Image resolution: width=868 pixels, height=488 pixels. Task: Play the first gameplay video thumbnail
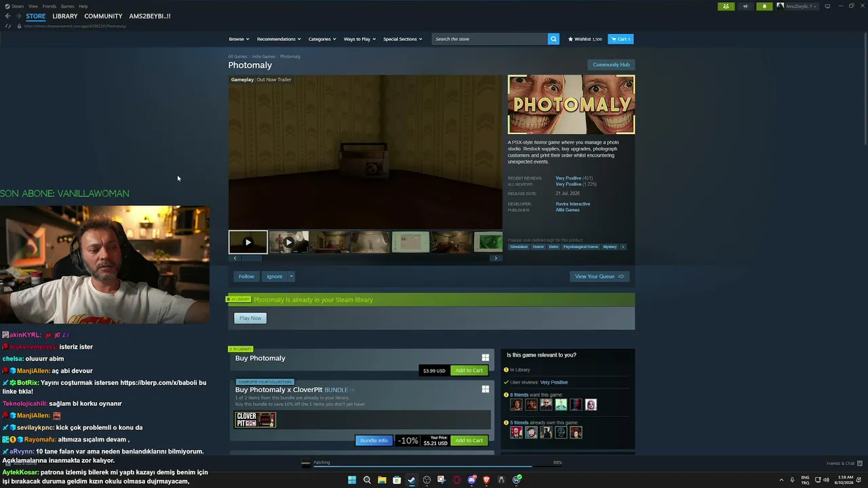[248, 242]
